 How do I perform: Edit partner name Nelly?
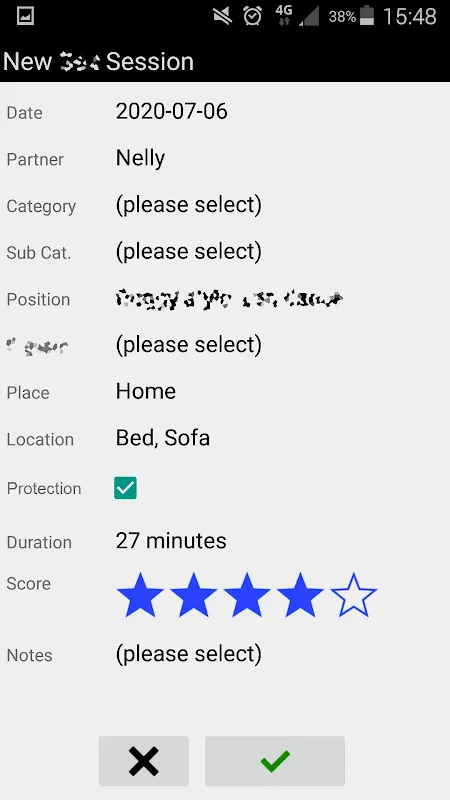(140, 159)
